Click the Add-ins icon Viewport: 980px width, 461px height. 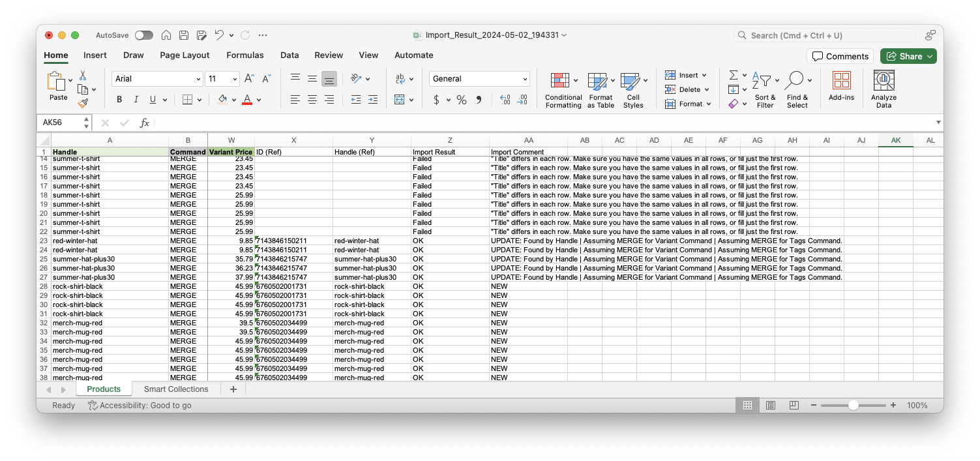tap(841, 81)
